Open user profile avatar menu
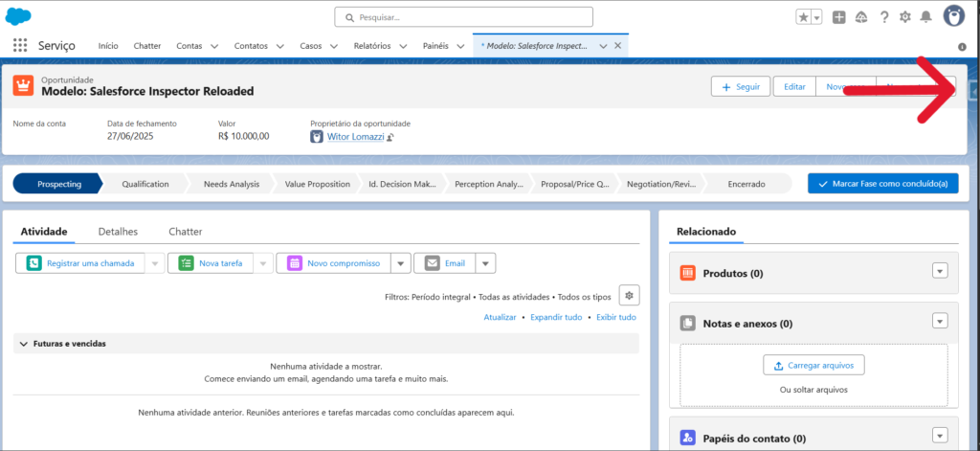Screen dimensions: 980x451 954,16
